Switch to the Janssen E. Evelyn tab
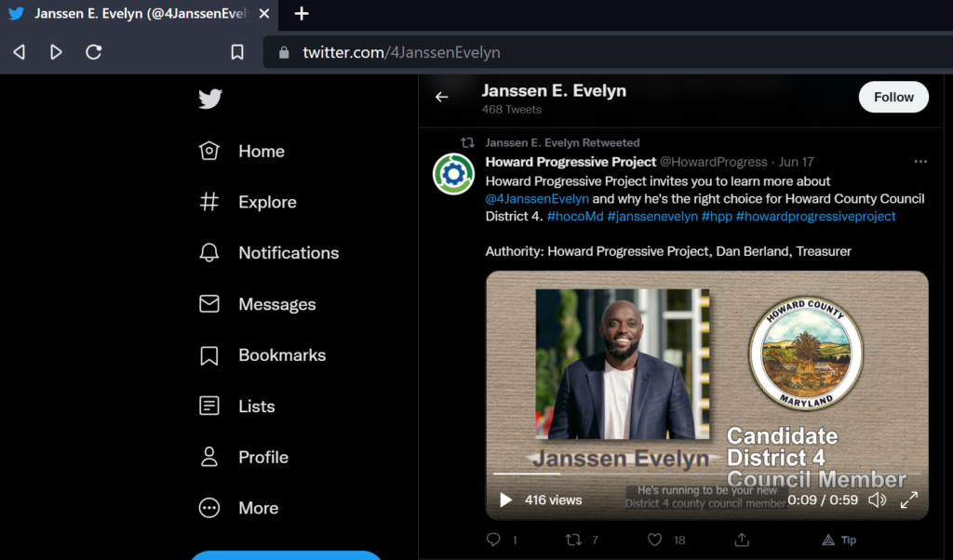The width and height of the screenshot is (953, 560). point(140,14)
